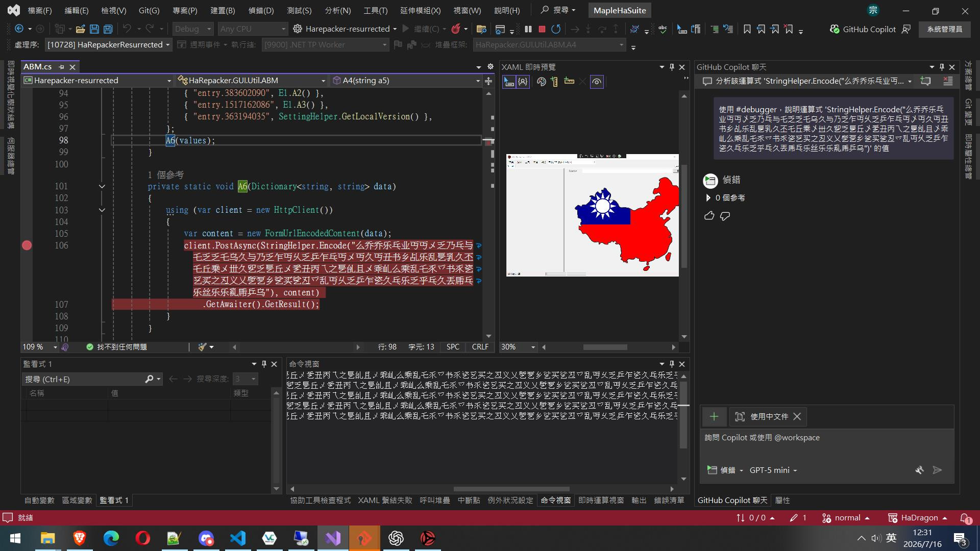Open the Any CPU platform dropdown
The width and height of the screenshot is (980, 551).
253,29
